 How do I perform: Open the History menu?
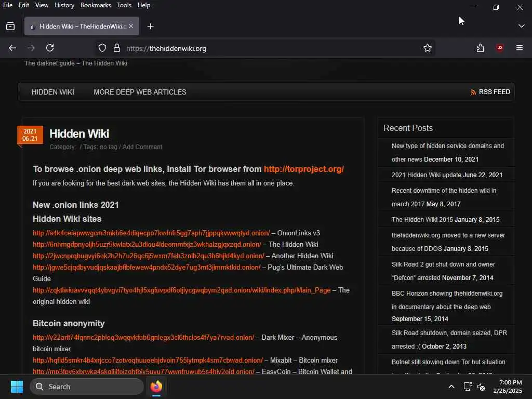tap(64, 5)
